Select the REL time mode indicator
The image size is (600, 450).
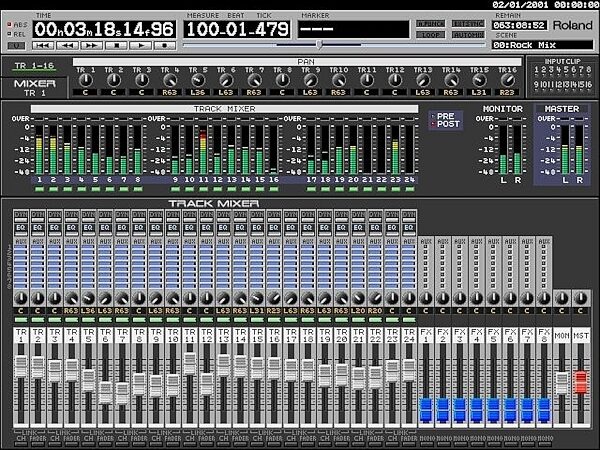click(x=17, y=34)
